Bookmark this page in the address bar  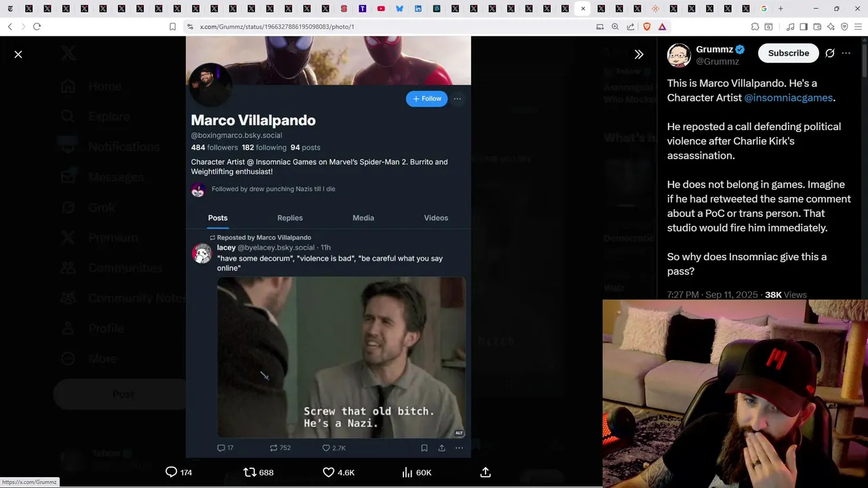pyautogui.click(x=172, y=26)
